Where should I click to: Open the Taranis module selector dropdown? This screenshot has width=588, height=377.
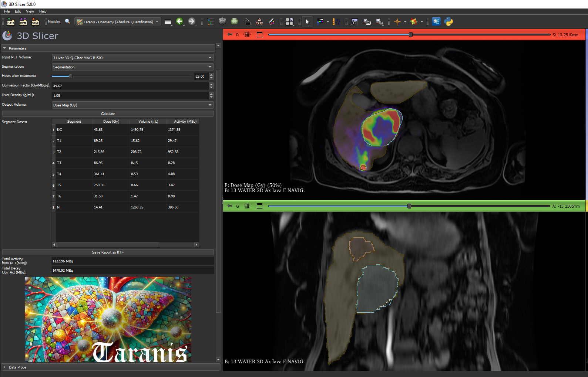118,22
